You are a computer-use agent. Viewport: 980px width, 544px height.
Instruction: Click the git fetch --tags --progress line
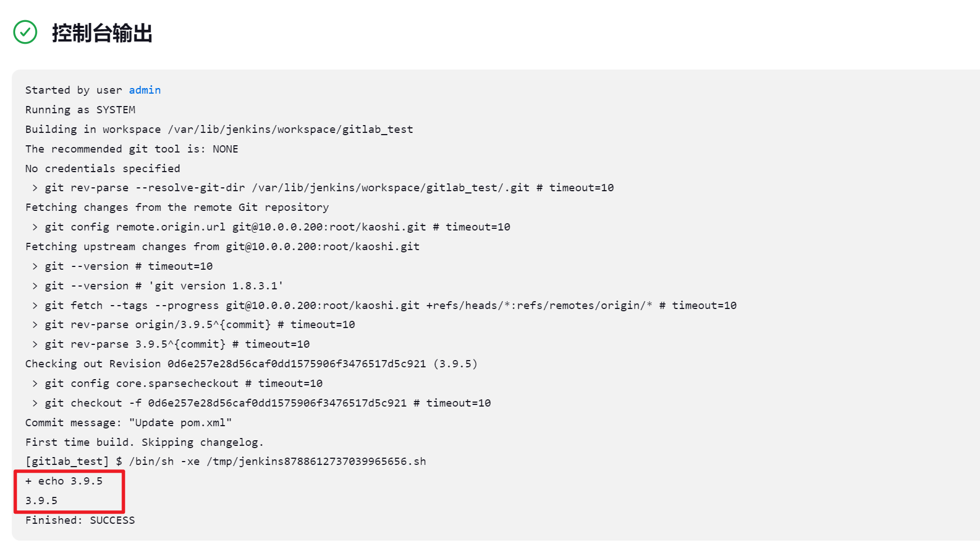[384, 305]
